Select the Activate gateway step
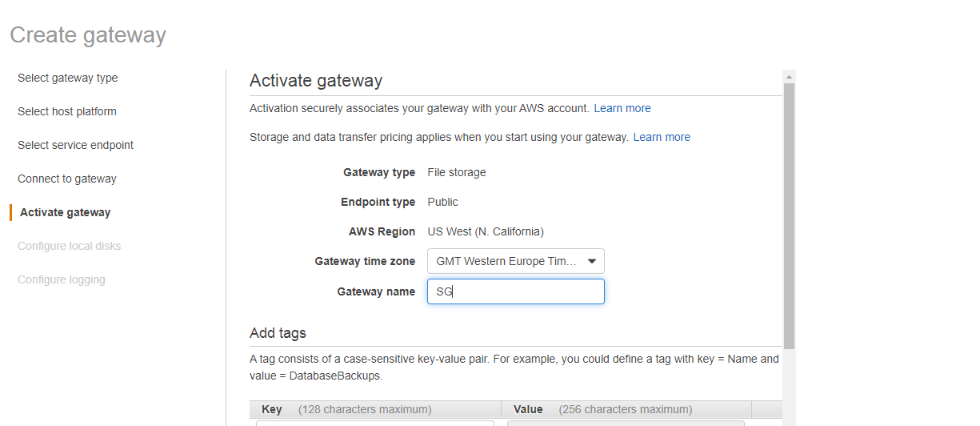980x426 pixels. (x=65, y=212)
